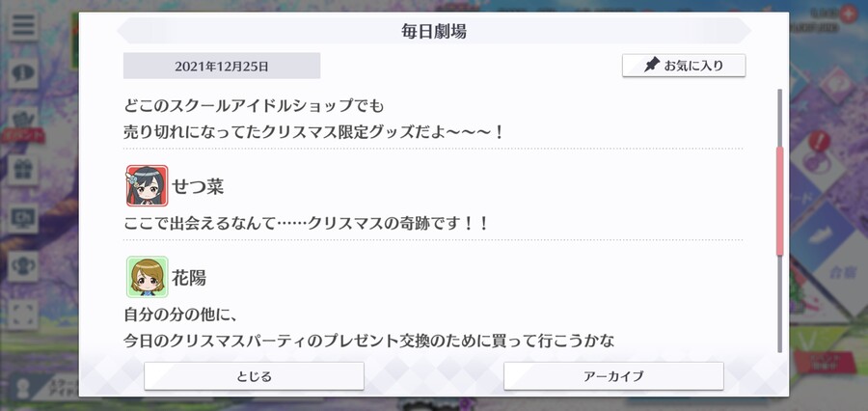This screenshot has height=411, width=868.
Task: Open the アーカイブ archive button
Action: [x=613, y=376]
